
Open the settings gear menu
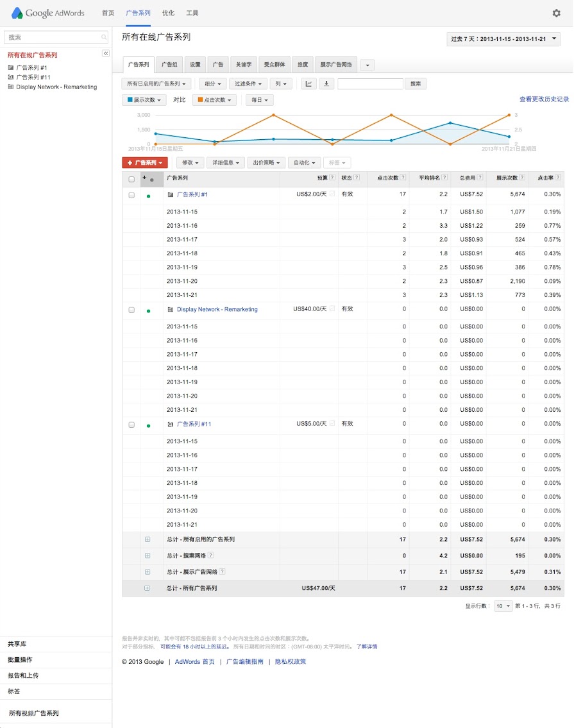[556, 13]
